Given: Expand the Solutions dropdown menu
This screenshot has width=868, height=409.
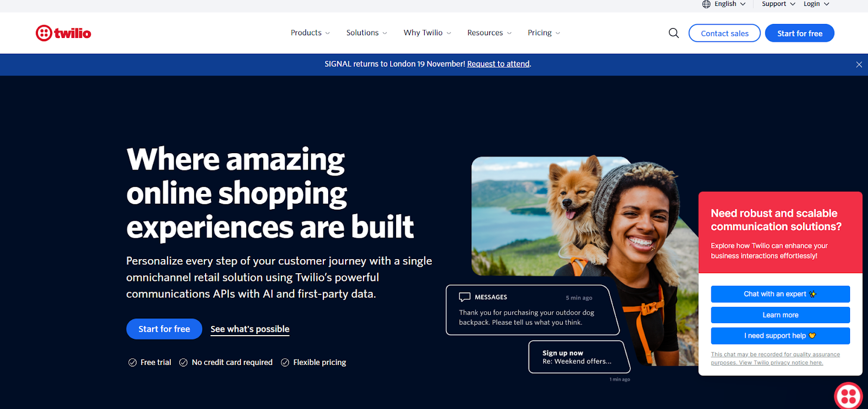Looking at the screenshot, I should (367, 33).
